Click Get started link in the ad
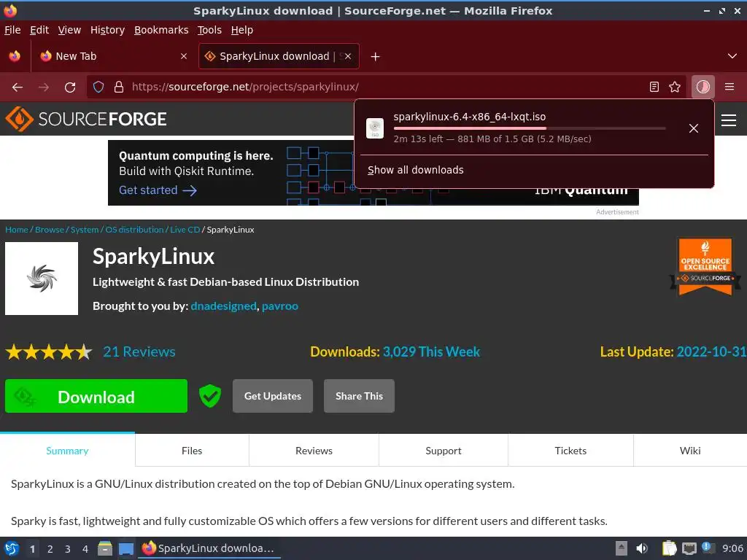Image resolution: width=747 pixels, height=560 pixels. click(158, 190)
